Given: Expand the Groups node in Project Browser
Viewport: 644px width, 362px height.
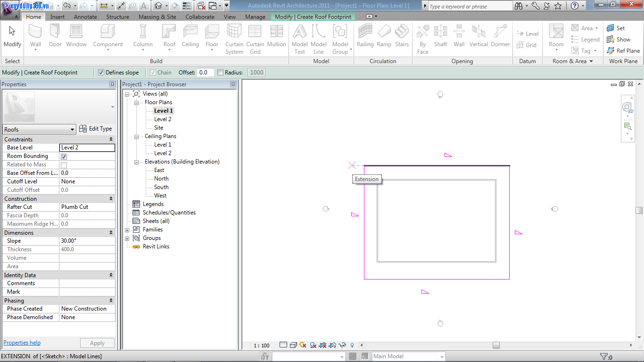Looking at the screenshot, I should coord(127,239).
